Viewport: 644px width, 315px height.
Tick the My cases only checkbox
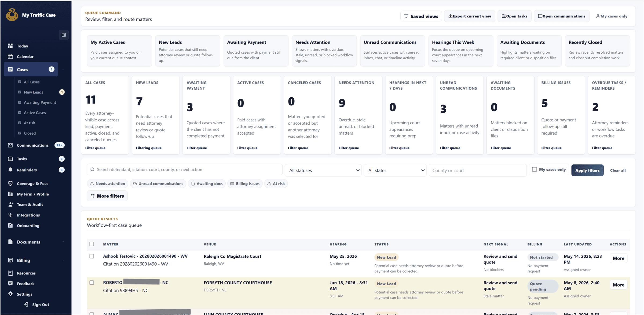pyautogui.click(x=535, y=170)
